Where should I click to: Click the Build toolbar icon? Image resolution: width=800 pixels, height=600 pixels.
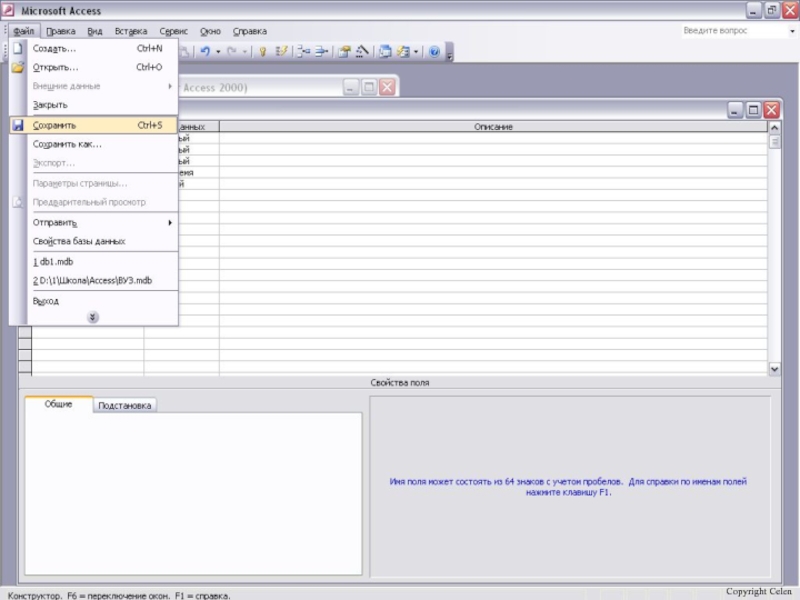click(362, 50)
